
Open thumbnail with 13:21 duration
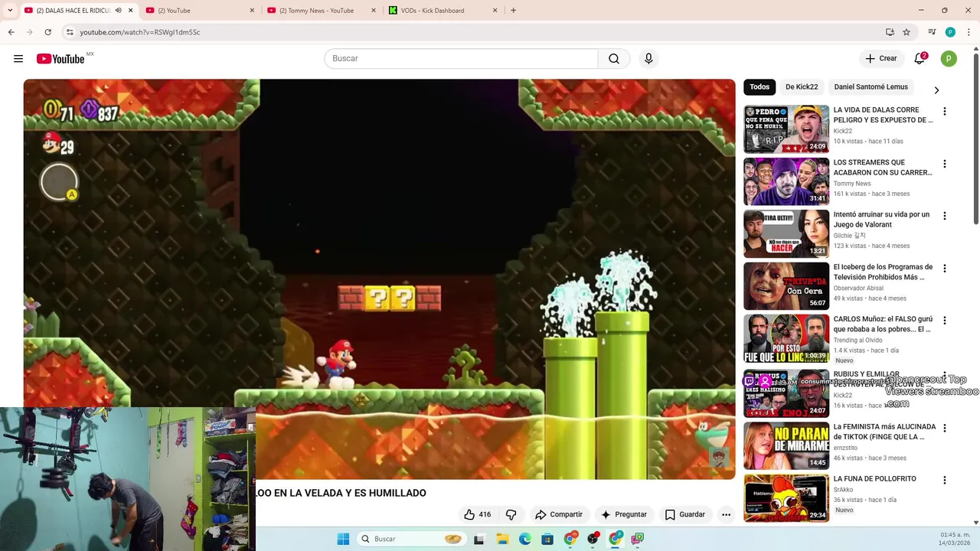click(x=786, y=233)
